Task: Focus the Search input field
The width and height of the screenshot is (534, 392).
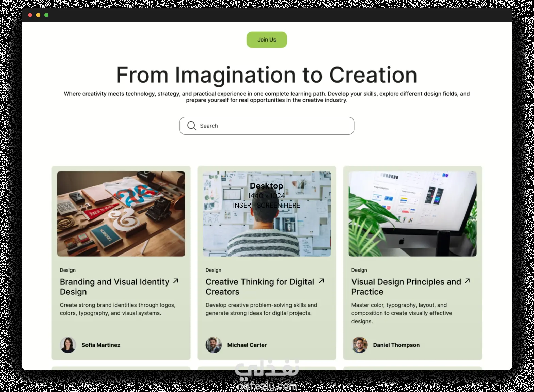Action: [267, 126]
